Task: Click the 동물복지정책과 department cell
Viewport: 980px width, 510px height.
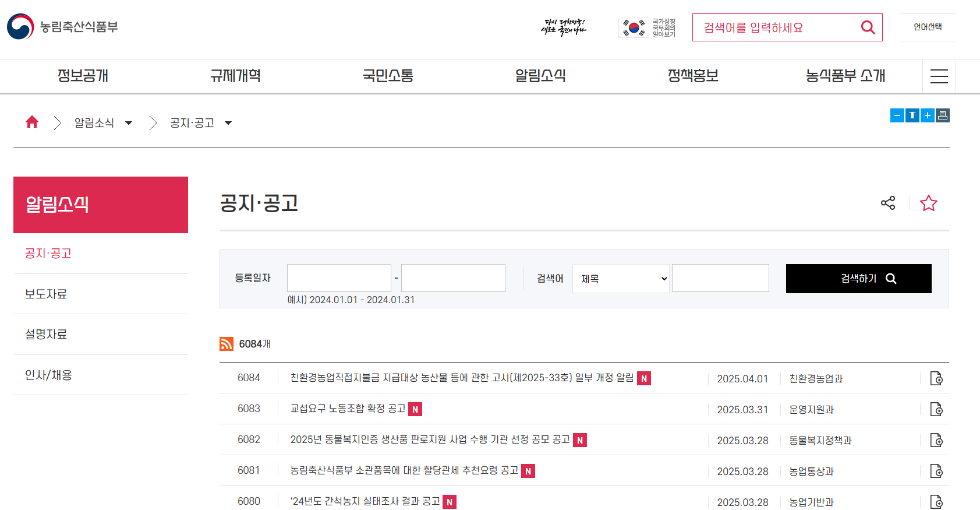Action: point(820,441)
